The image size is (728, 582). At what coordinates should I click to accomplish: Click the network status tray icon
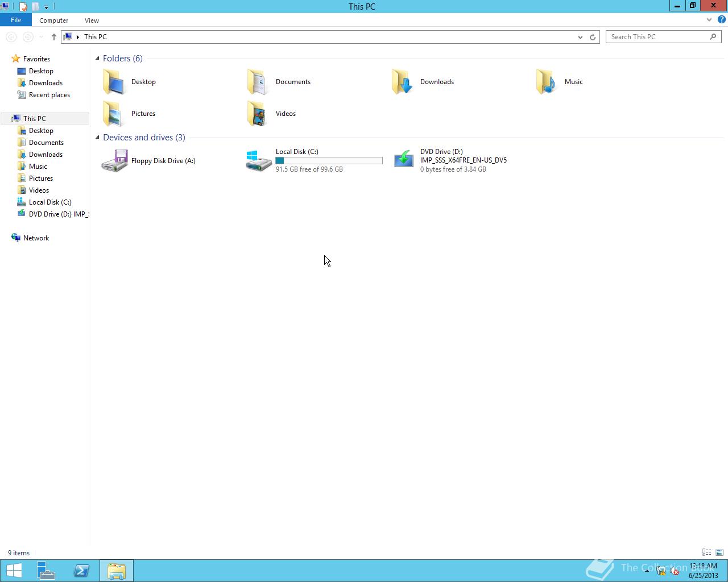[661, 571]
